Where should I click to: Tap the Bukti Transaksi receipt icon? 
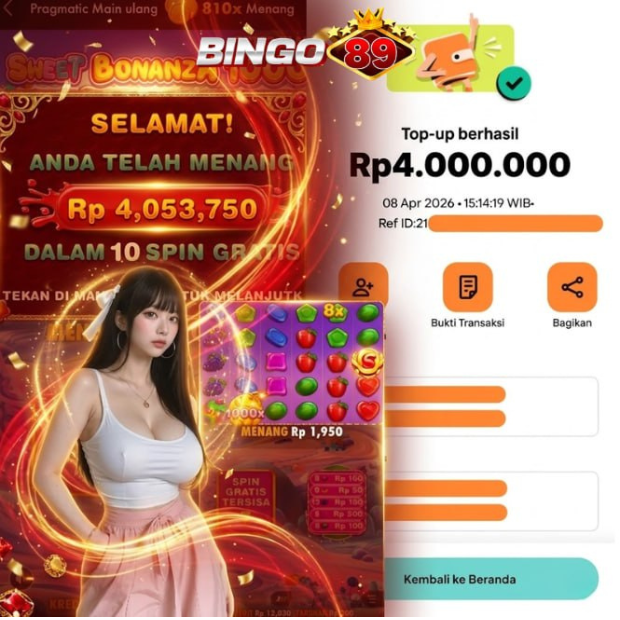point(468,287)
